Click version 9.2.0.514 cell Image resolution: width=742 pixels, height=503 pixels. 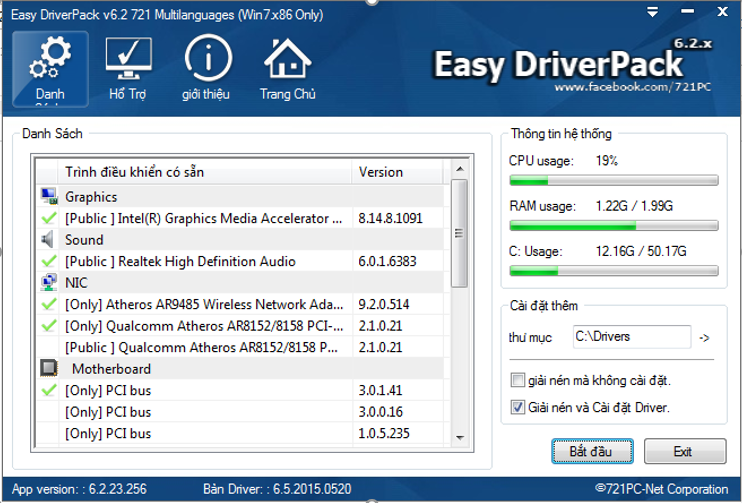(384, 304)
